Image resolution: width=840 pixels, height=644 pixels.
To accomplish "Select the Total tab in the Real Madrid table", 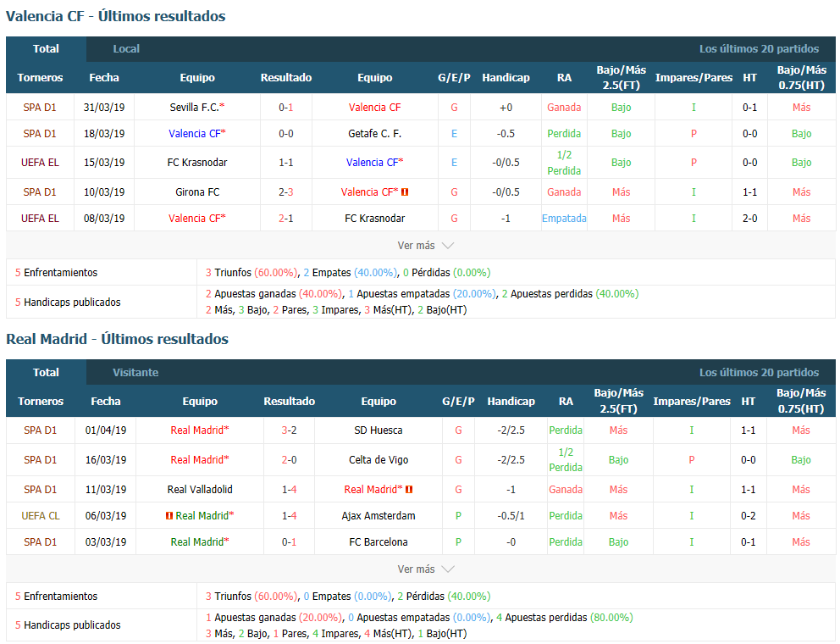I will pyautogui.click(x=46, y=372).
